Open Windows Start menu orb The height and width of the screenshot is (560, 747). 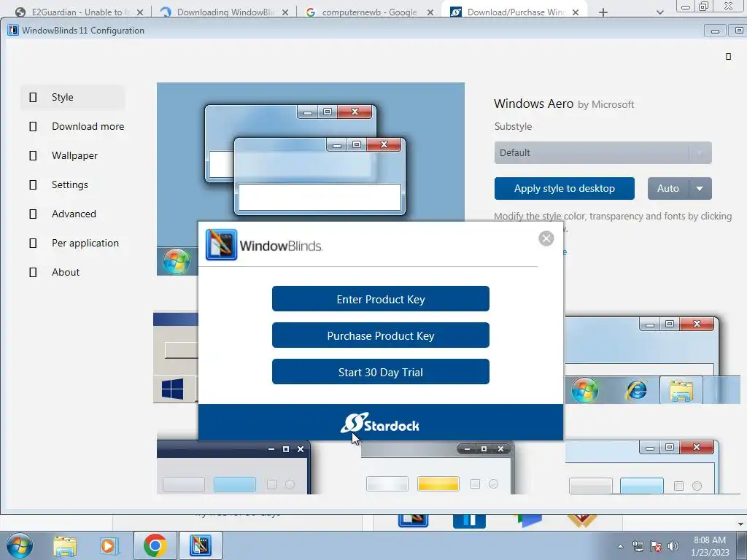click(20, 545)
